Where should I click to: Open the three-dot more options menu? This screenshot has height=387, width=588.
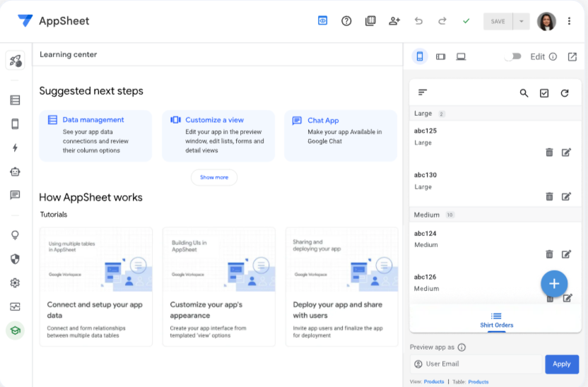point(569,21)
